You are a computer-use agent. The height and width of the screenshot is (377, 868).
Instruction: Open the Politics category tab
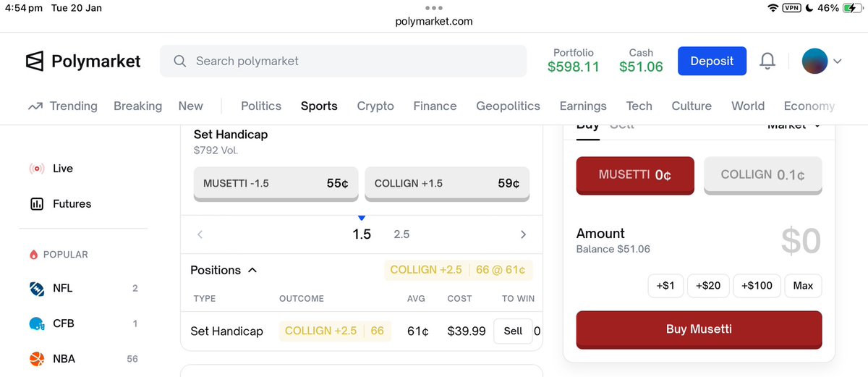click(x=261, y=106)
